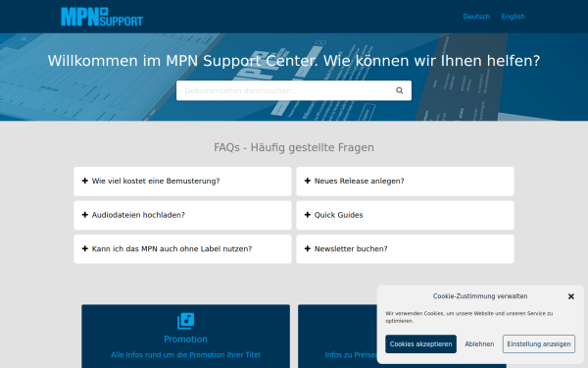Switch language to Deutsch
Image resolution: width=588 pixels, height=368 pixels.
[x=476, y=17]
